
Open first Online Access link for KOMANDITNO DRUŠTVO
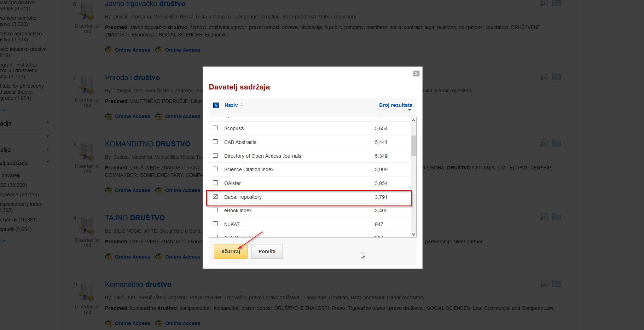pyautogui.click(x=132, y=190)
